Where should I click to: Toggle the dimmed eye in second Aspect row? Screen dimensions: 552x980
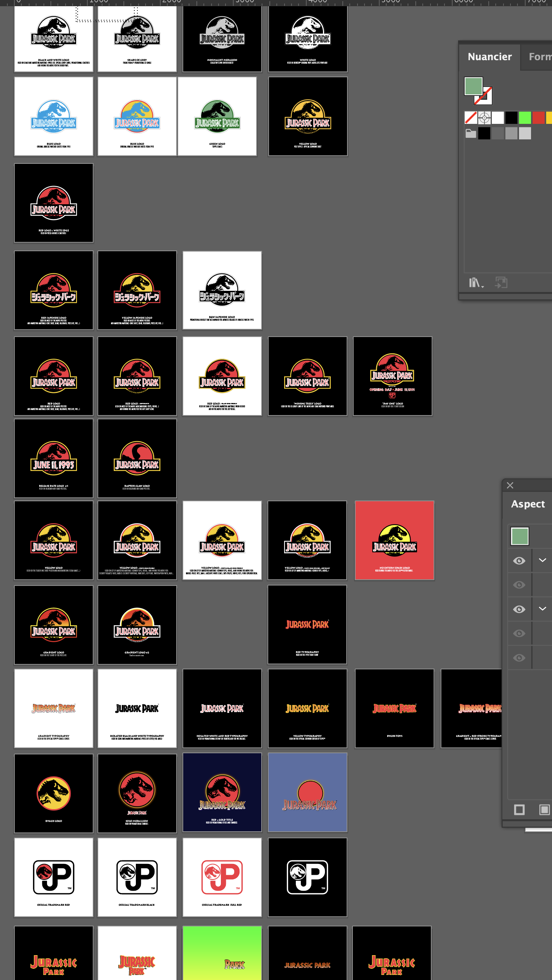(519, 585)
